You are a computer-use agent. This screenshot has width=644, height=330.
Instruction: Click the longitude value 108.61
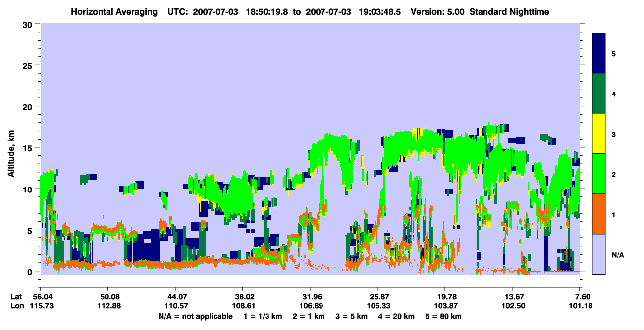[243, 306]
